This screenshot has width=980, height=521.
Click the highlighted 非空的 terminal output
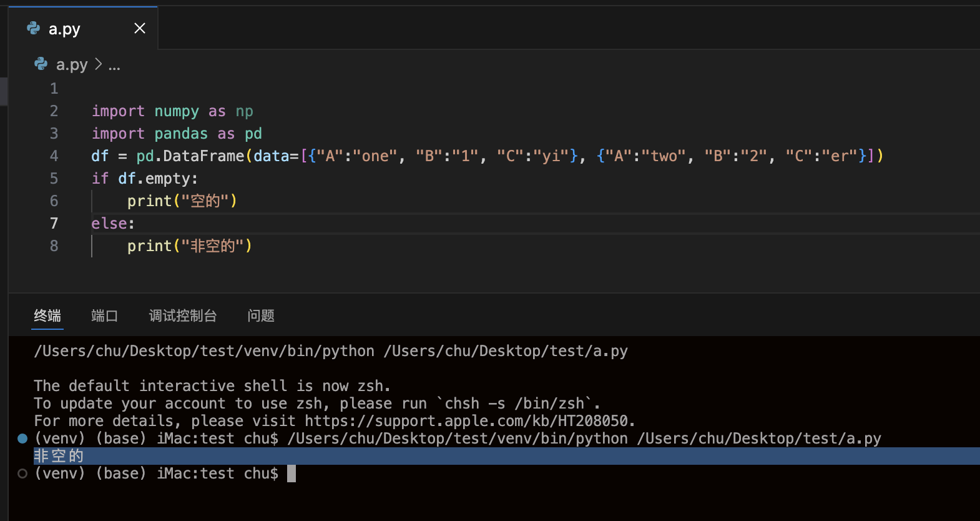[x=59, y=456]
